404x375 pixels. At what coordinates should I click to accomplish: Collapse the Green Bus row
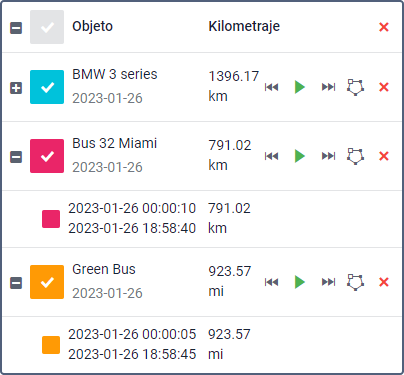[16, 283]
